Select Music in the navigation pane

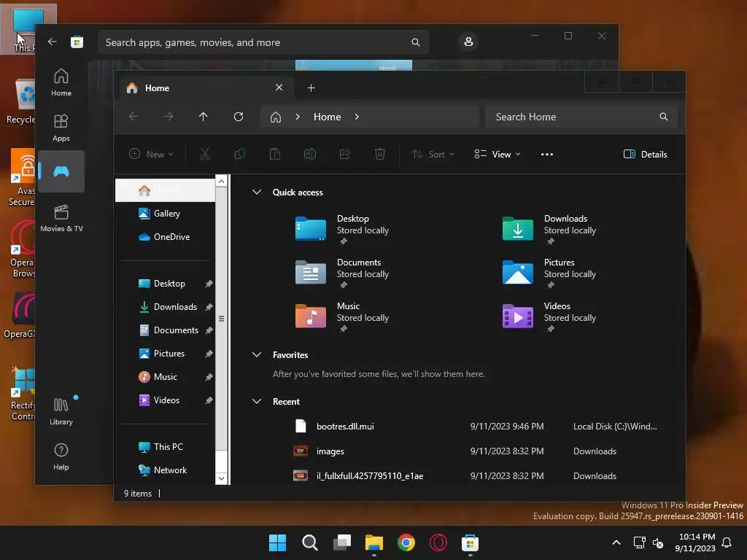coord(165,377)
